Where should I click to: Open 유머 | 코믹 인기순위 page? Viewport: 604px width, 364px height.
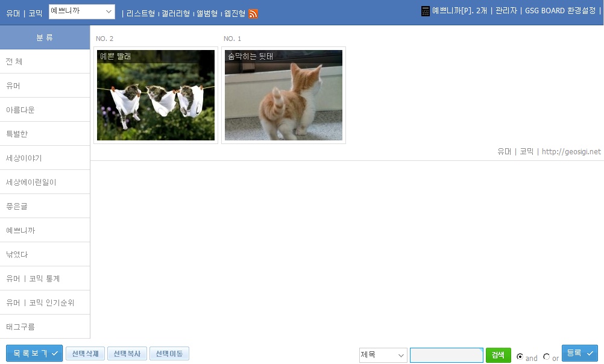(x=45, y=303)
